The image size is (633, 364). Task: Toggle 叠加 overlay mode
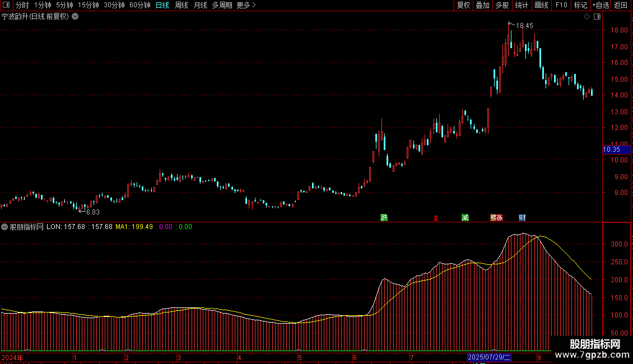coord(482,6)
